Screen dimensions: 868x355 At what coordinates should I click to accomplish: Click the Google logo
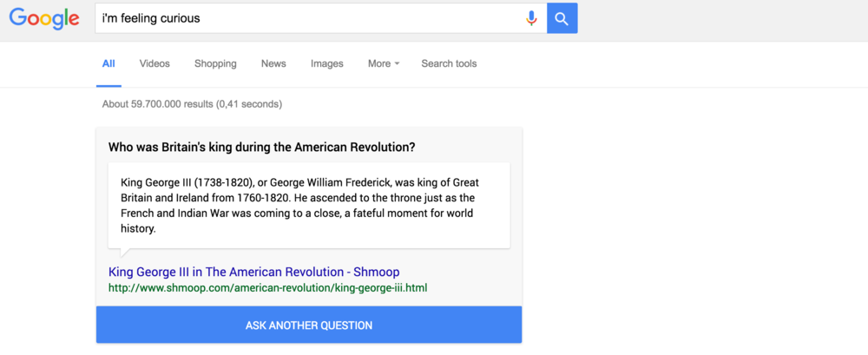click(x=44, y=19)
